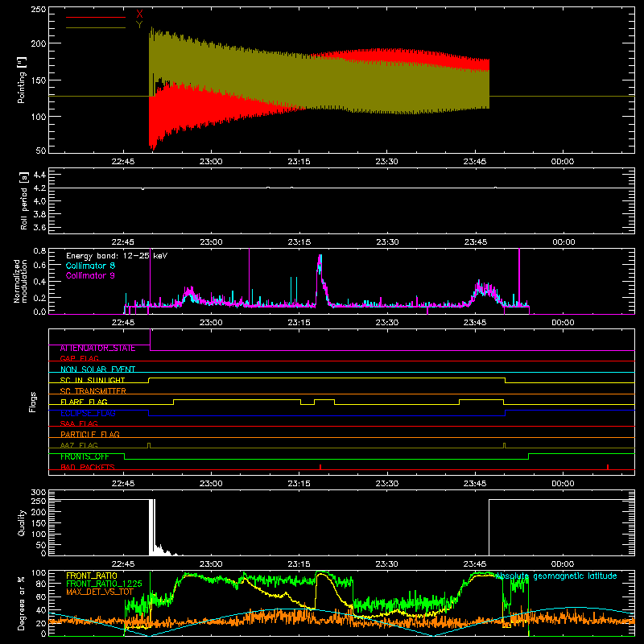The width and height of the screenshot is (644, 644).
Task: Click the NON_SOLAR_EVENT flag label
Action: 97,369
